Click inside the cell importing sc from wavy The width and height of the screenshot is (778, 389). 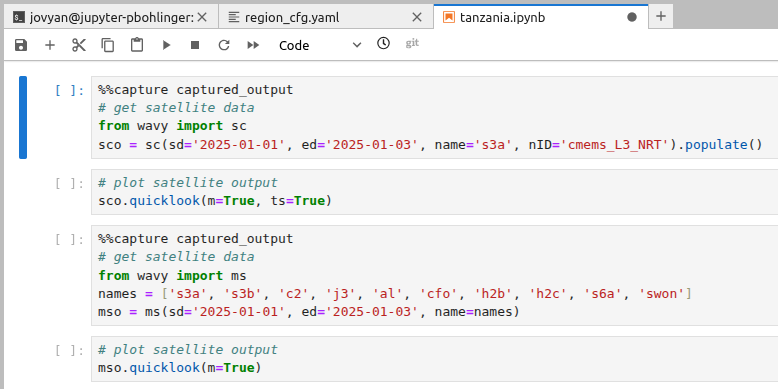click(434, 118)
